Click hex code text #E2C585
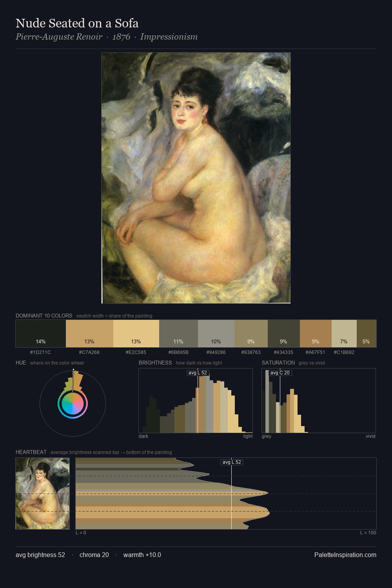 (136, 352)
